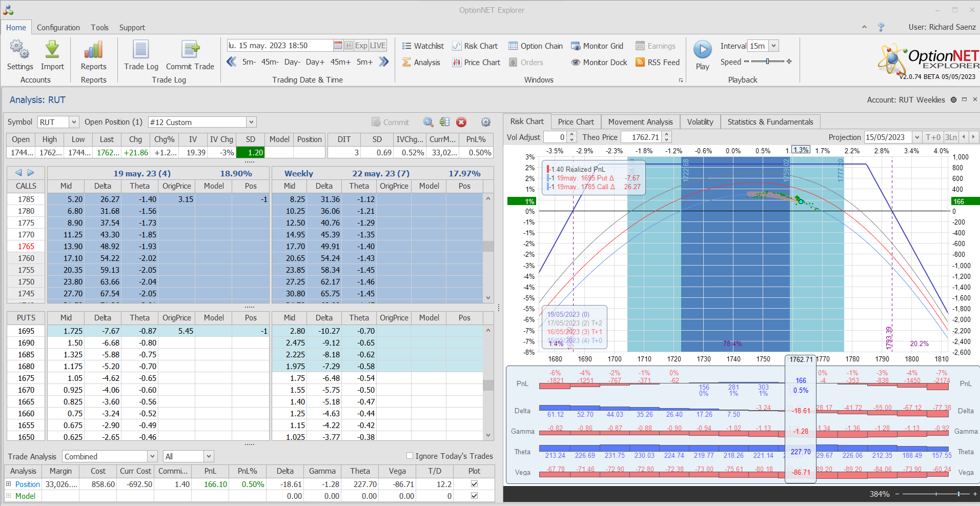Toggle Plot checkbox for Model row
Viewport: 980px width, 506px height.
pos(474,496)
